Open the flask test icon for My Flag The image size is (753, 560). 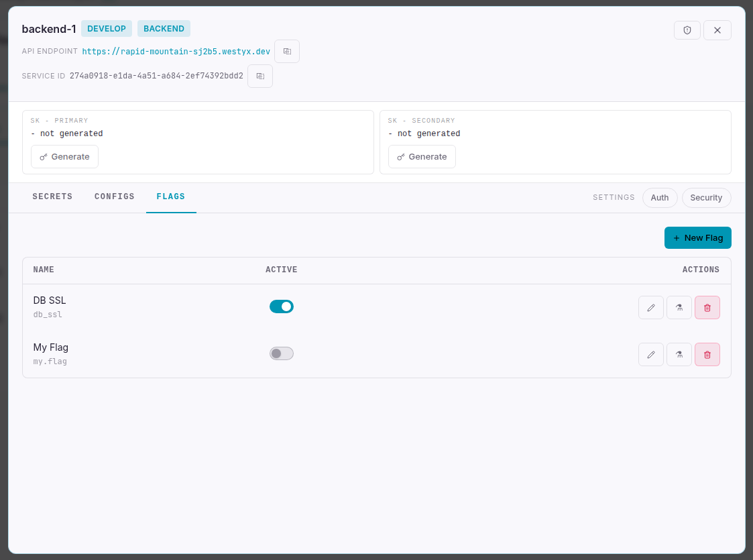click(679, 355)
